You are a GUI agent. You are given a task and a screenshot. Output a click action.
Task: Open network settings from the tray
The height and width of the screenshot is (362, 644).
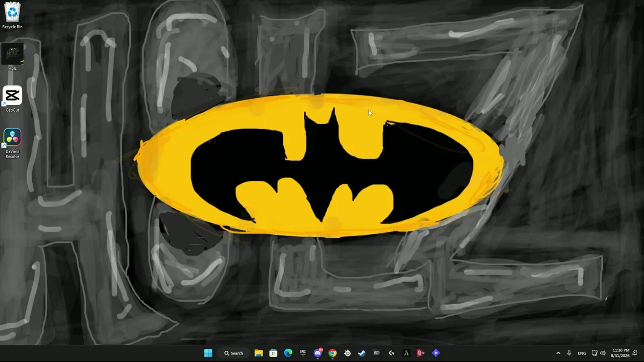tap(594, 353)
